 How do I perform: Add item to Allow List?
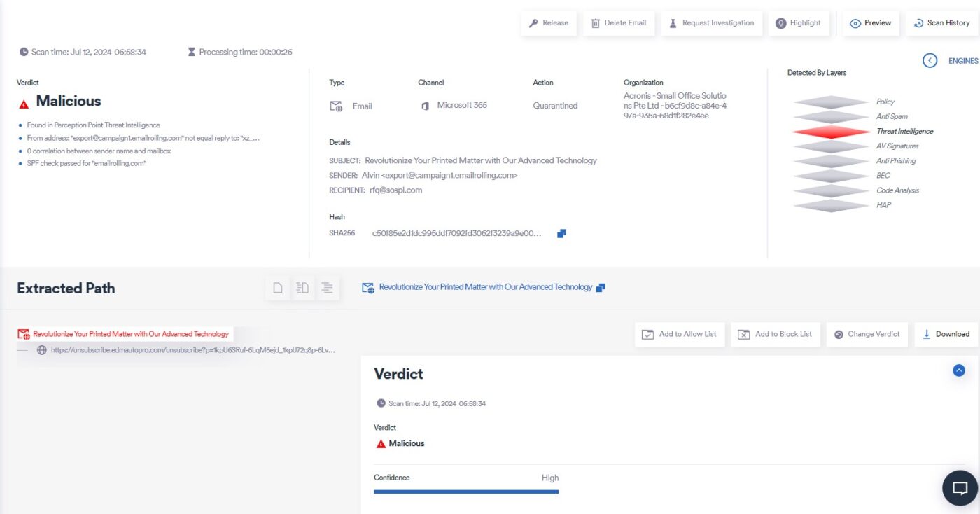pyautogui.click(x=680, y=334)
